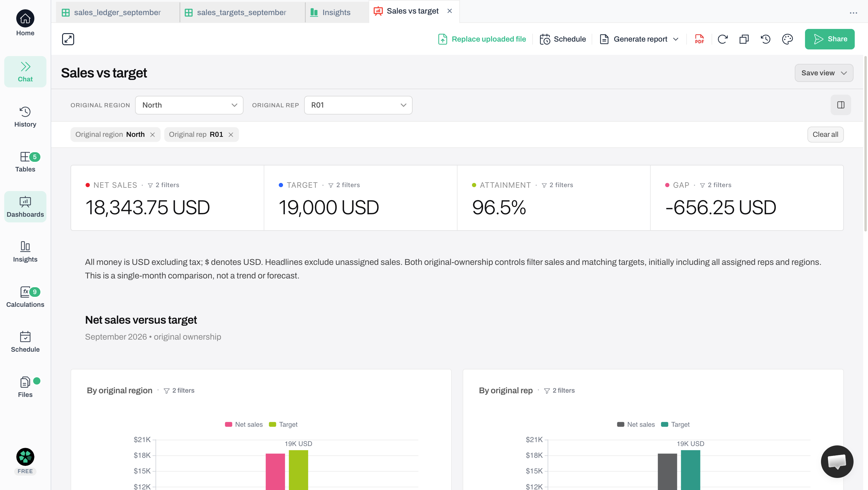Open Insights from the sidebar
The image size is (868, 490).
click(25, 252)
